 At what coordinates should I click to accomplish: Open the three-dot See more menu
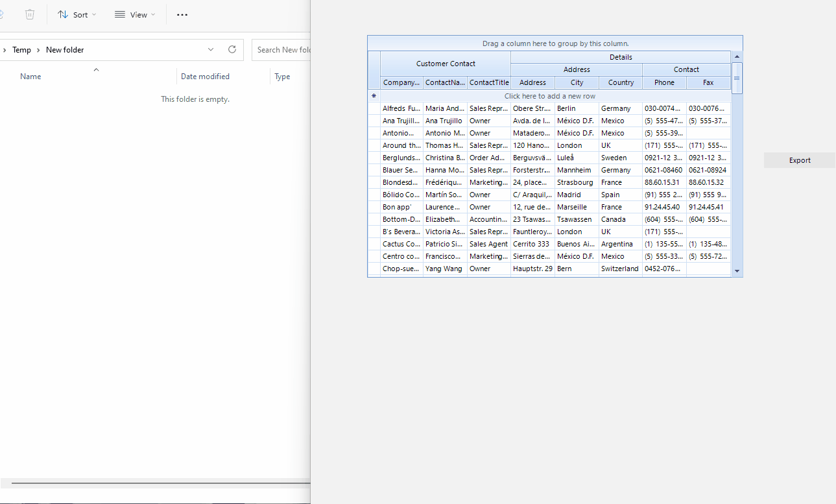(182, 14)
